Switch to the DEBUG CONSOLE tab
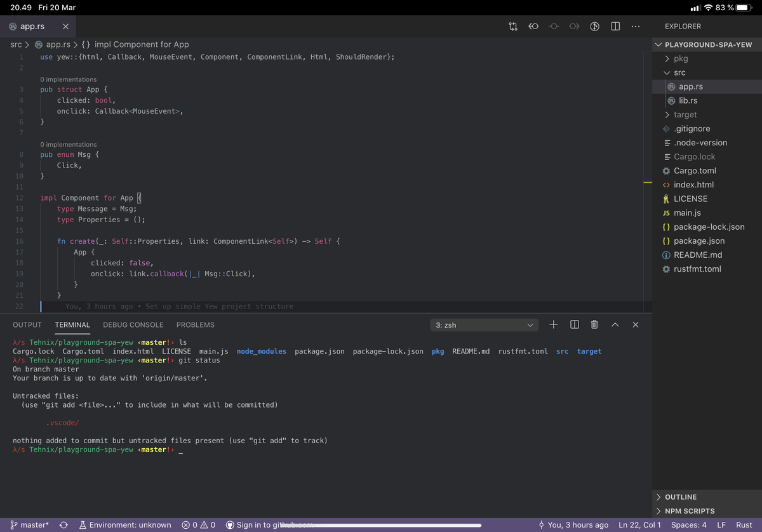The height and width of the screenshot is (532, 762). [x=133, y=324]
